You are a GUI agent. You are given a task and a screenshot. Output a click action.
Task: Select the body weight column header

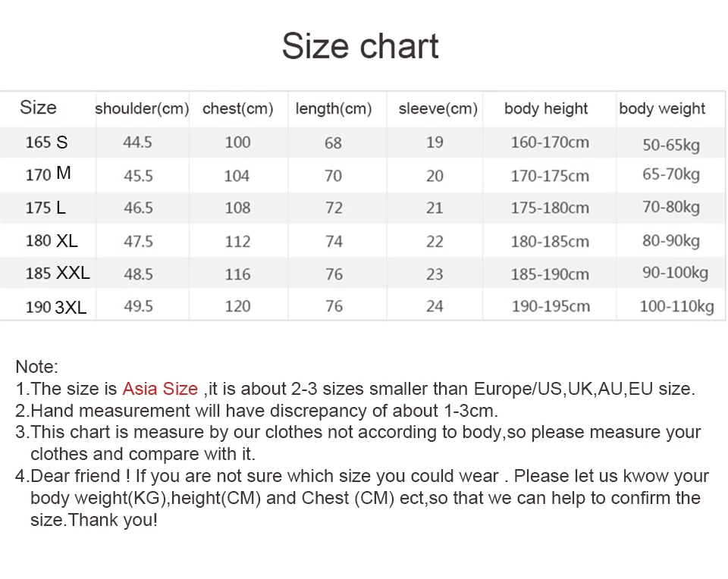click(x=662, y=108)
